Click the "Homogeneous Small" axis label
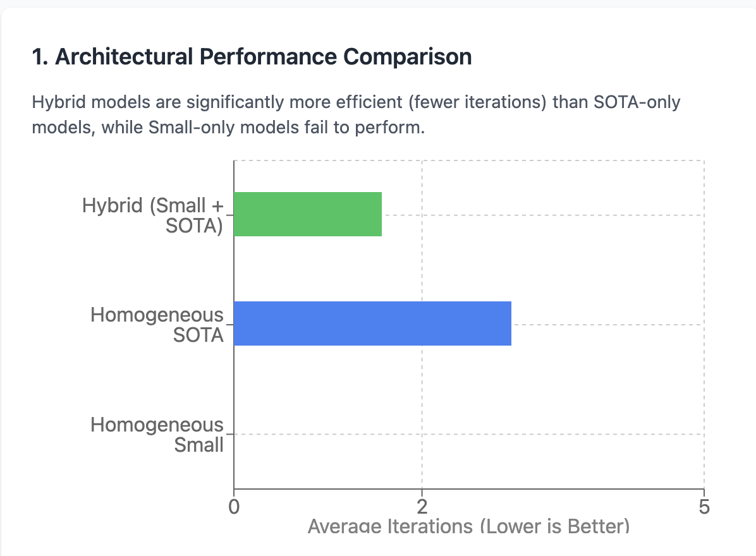 157,434
